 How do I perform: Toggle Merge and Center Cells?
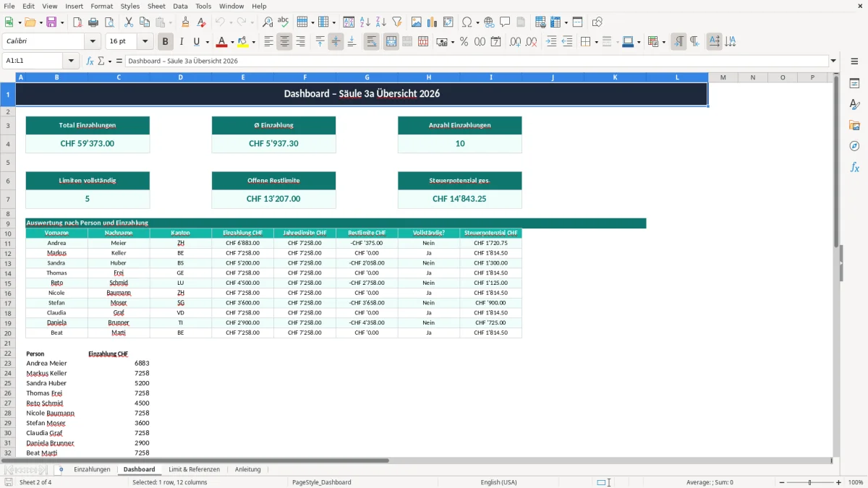(x=391, y=42)
